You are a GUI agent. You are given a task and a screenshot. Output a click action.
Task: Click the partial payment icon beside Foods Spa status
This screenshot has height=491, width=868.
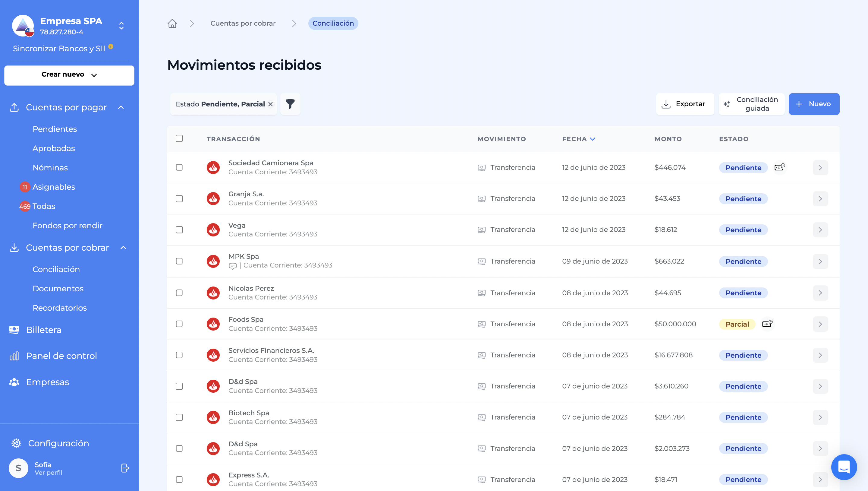coord(767,324)
